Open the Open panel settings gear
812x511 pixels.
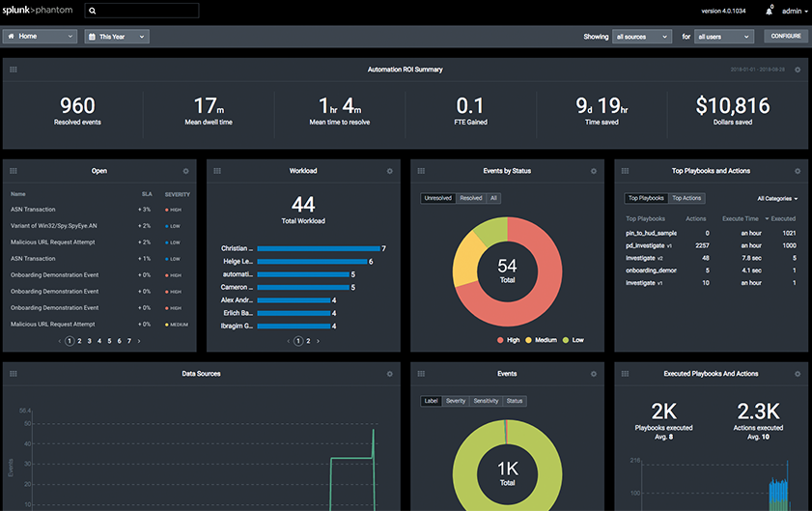click(x=186, y=171)
